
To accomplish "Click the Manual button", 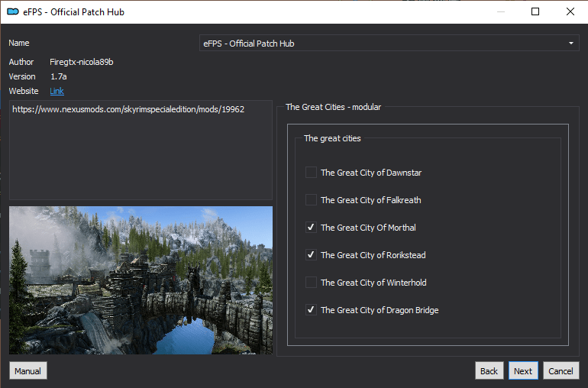I will tap(28, 370).
